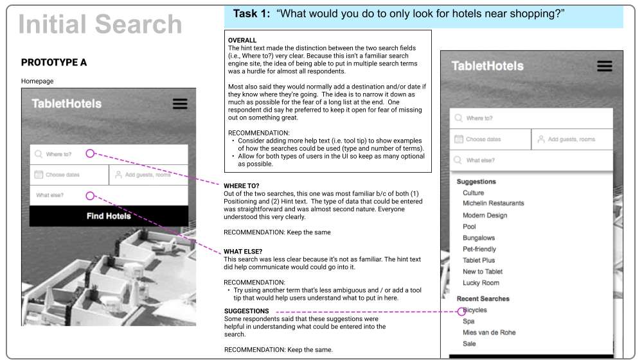Select the 'Michelin Restaurants' suggestion
This screenshot has height=364, width=642.
pos(494,203)
